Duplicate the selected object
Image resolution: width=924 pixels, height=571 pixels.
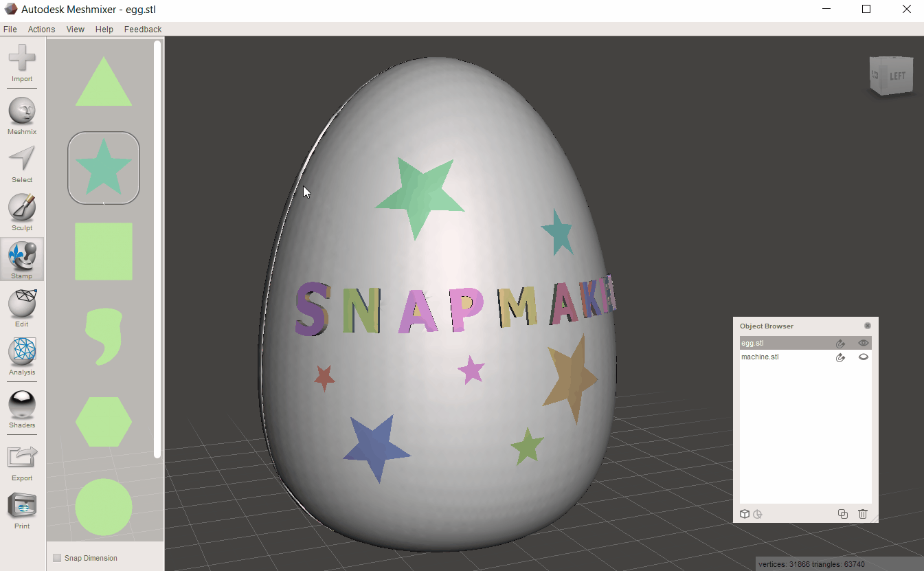(843, 514)
